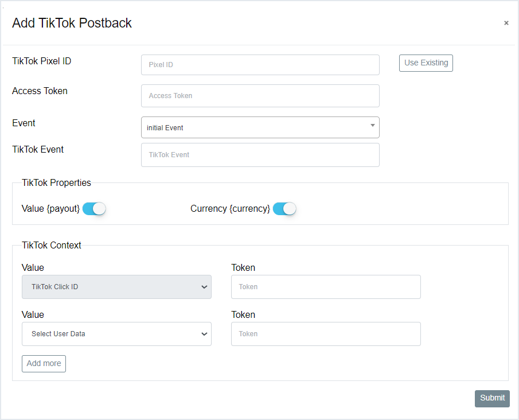Expand the Select User Data dropdown
The height and width of the screenshot is (420, 519).
coord(109,334)
